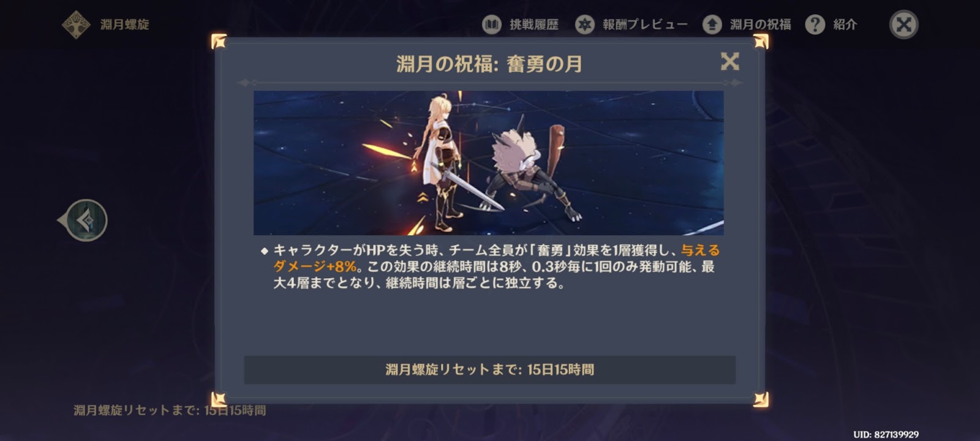The height and width of the screenshot is (441, 980).
Task: Click the 淵月の祝福 arrow icon
Action: click(x=712, y=24)
